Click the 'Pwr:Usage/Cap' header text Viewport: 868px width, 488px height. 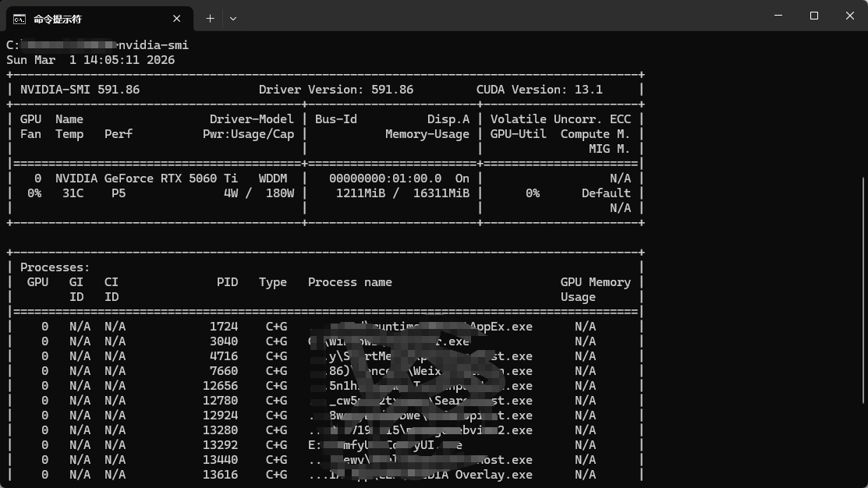249,134
